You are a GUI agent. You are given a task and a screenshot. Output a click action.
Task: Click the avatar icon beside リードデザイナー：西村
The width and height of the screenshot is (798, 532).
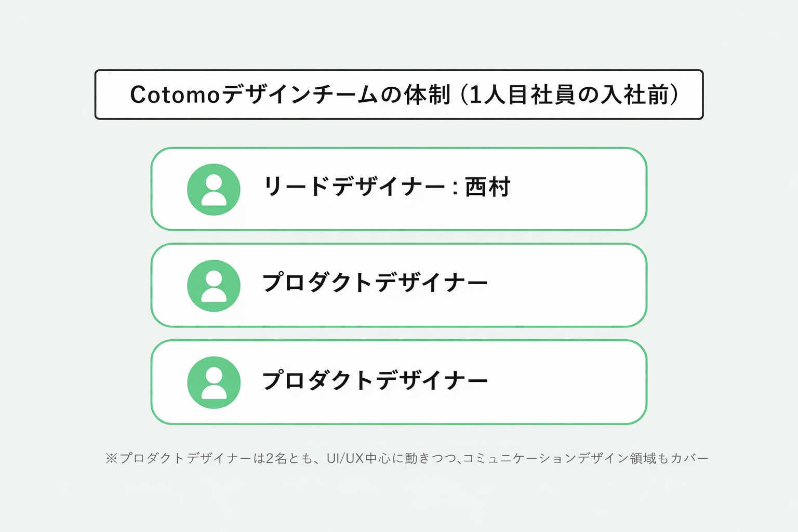tap(214, 190)
